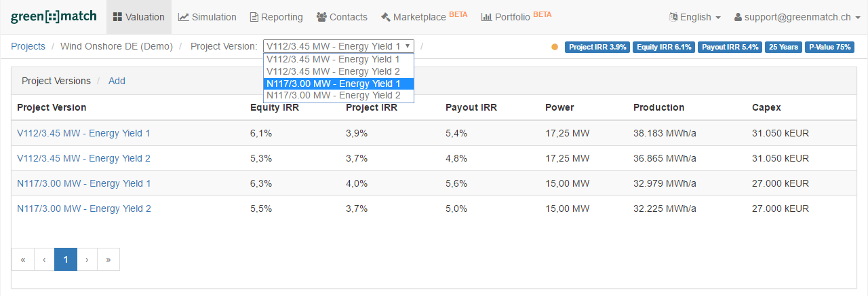The height and width of the screenshot is (296, 868).
Task: Open the support@greenmatch.ch account menu
Action: [x=791, y=17]
